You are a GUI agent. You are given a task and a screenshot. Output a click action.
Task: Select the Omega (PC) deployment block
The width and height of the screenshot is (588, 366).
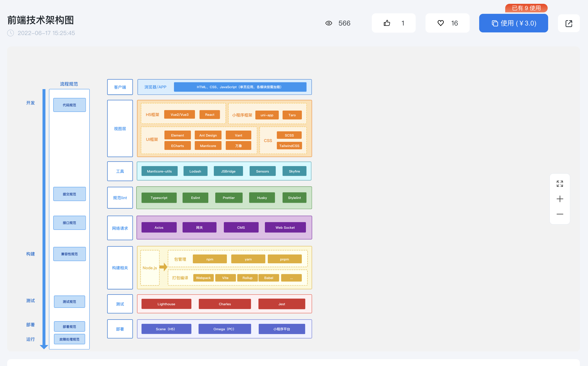tap(225, 329)
